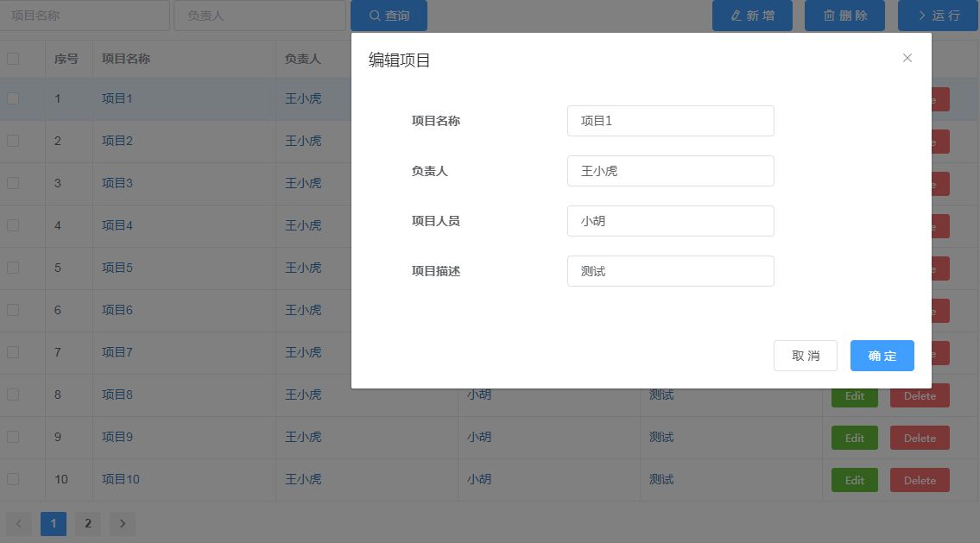Click the 项目人员 field in the dialog

pyautogui.click(x=670, y=221)
